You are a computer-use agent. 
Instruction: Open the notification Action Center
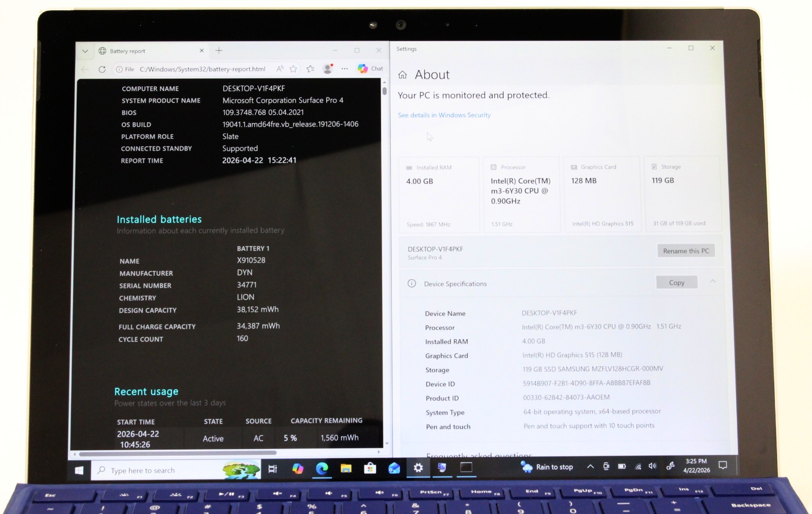tap(723, 465)
